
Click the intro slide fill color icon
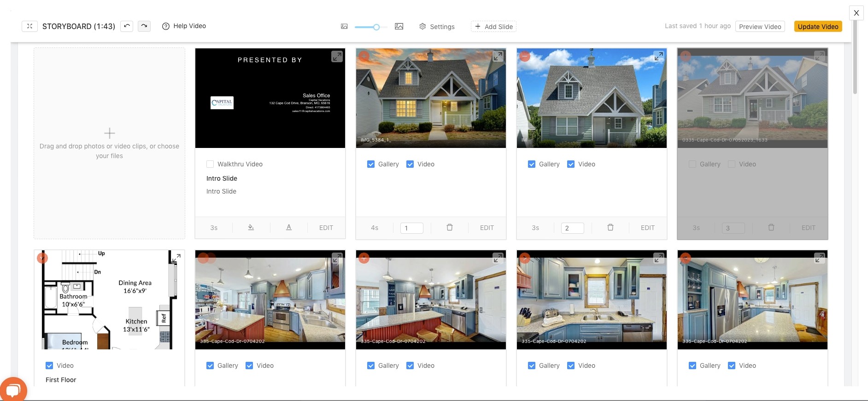click(251, 228)
